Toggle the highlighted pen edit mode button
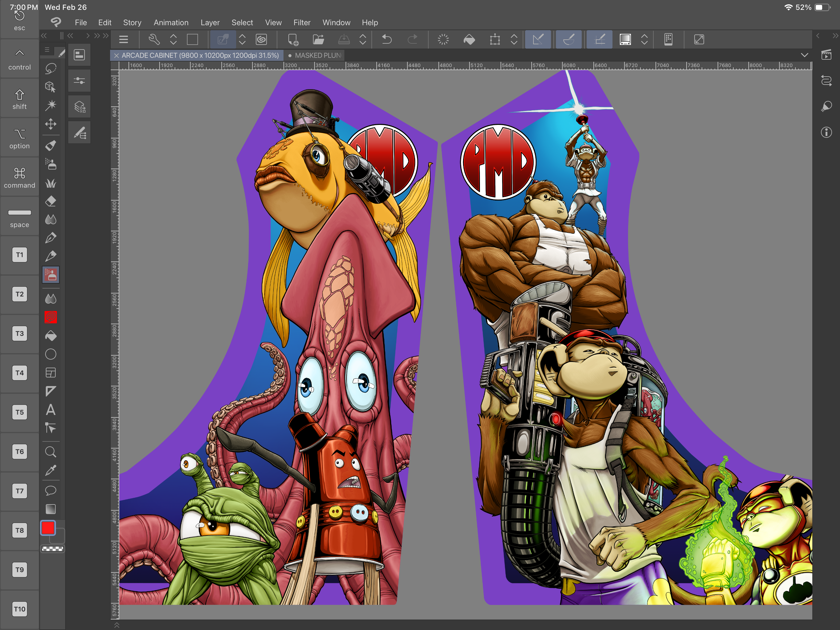 click(x=223, y=39)
